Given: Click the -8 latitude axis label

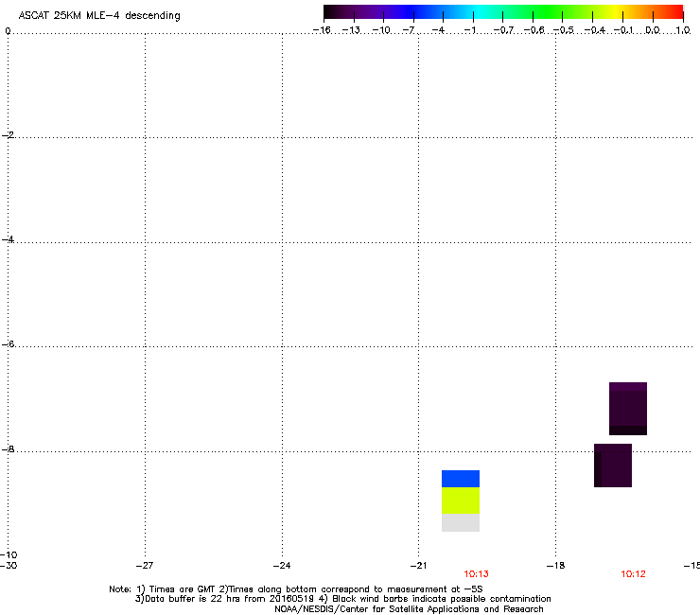Looking at the screenshot, I should click(8, 449).
